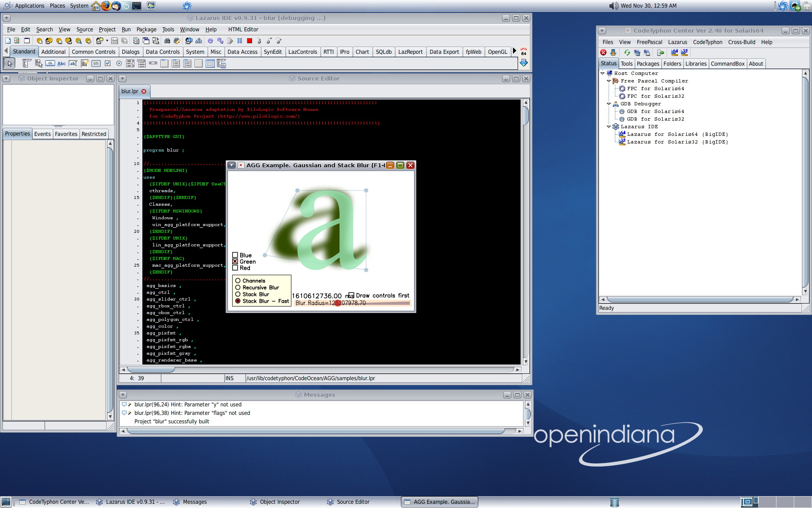The image size is (812, 508).
Task: Click the Toggle Form/Unit icon
Action: [156, 41]
